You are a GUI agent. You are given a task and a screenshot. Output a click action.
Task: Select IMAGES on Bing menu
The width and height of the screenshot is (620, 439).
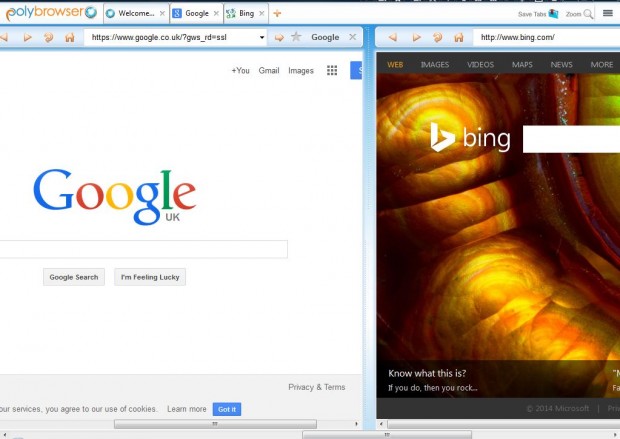tap(435, 64)
